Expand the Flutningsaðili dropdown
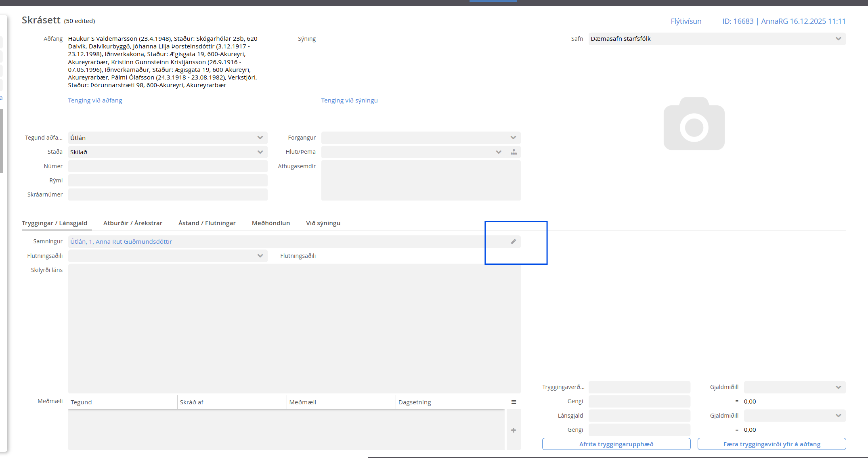Viewport: 868px width, 458px height. [260, 256]
